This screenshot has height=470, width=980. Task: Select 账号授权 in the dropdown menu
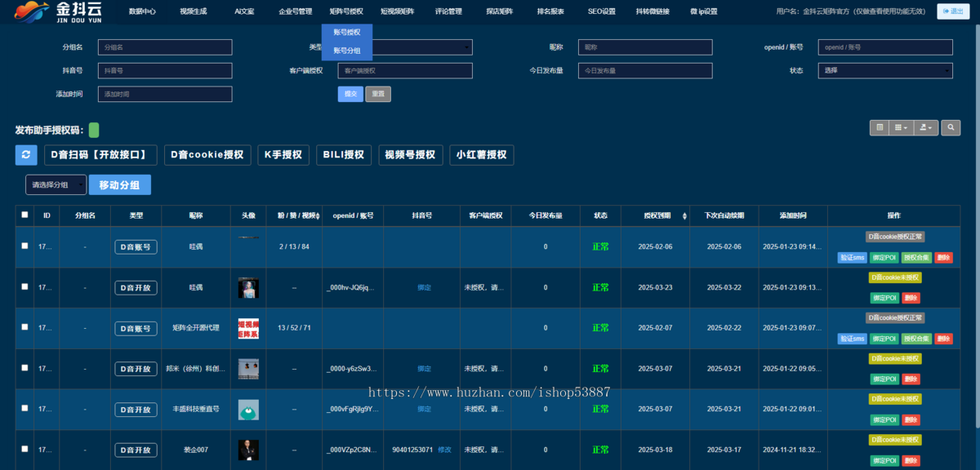347,32
